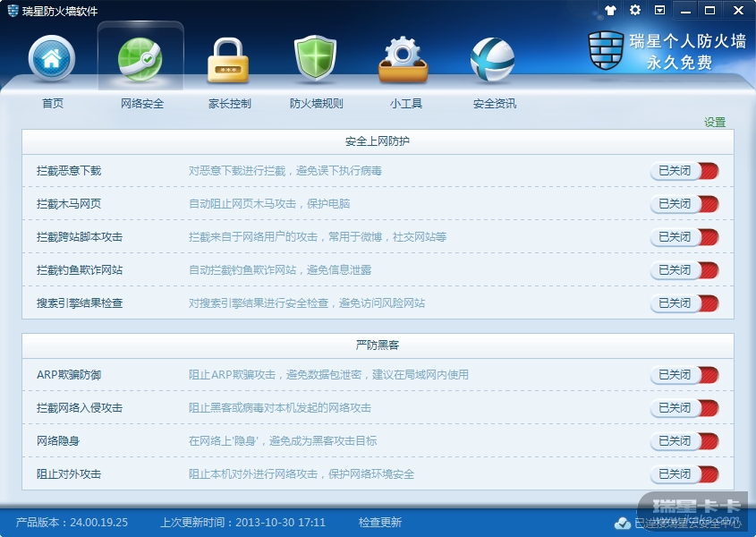Select the 网络安全 green globe icon
Image resolution: width=756 pixels, height=537 pixels.
(140, 59)
